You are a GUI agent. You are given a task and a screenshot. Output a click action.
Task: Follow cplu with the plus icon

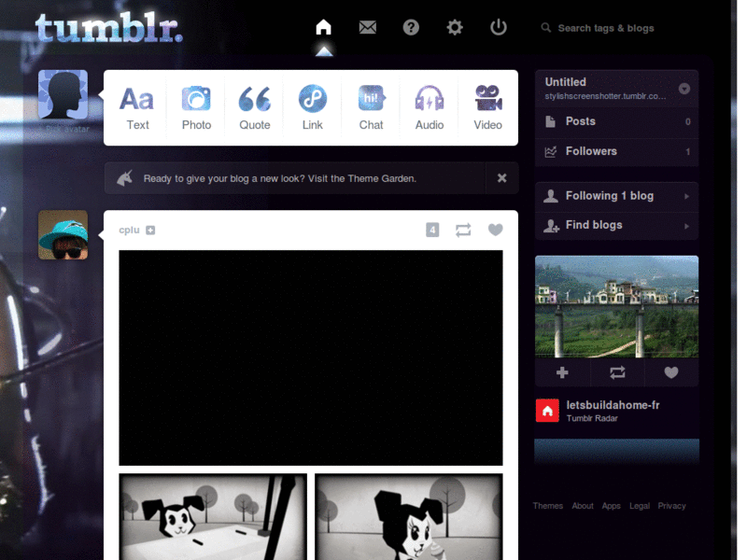tap(150, 230)
